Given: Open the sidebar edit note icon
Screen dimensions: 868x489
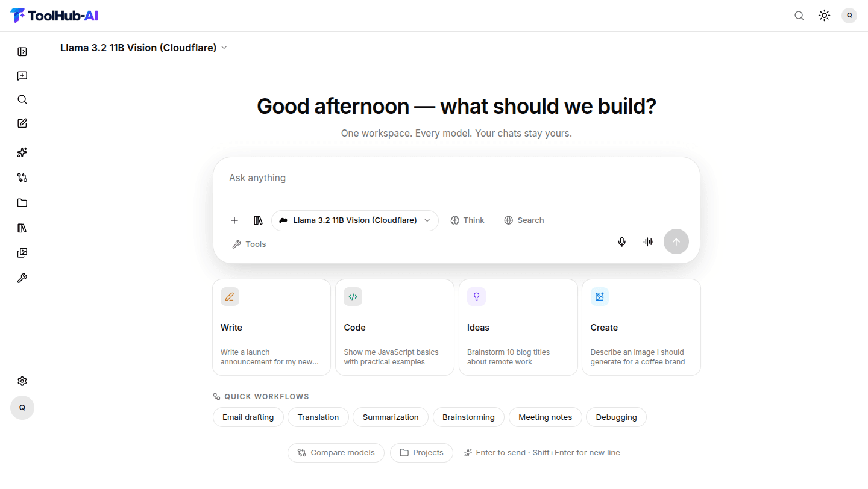Looking at the screenshot, I should point(22,123).
